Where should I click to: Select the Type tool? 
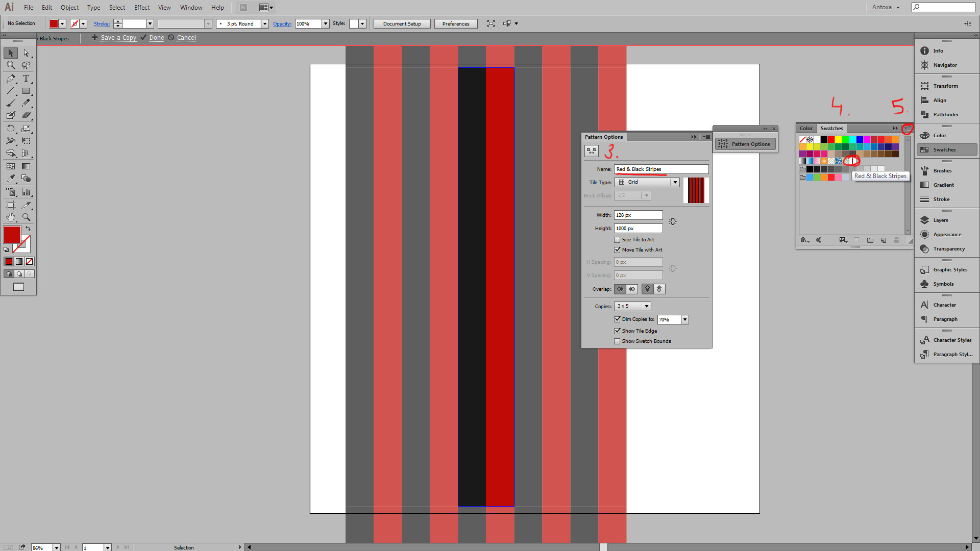click(26, 79)
